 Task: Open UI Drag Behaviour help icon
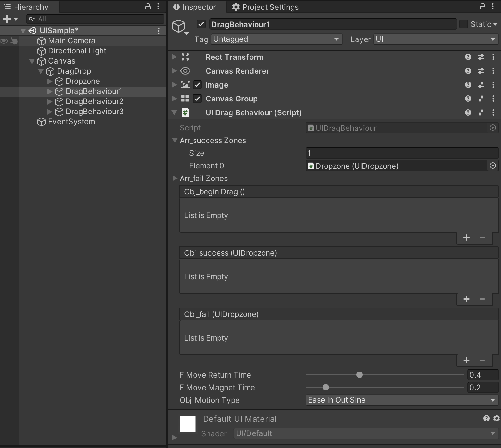click(468, 112)
